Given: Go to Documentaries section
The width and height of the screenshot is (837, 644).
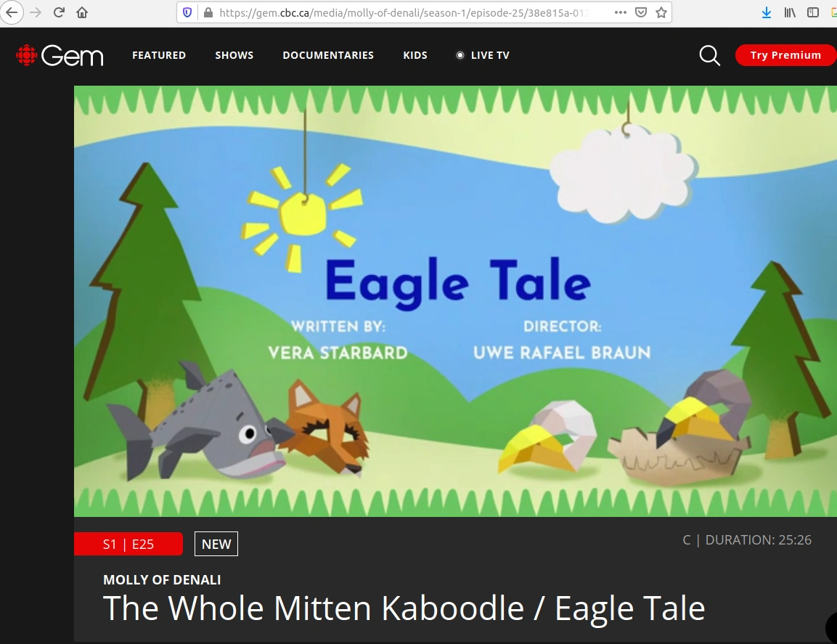Looking at the screenshot, I should (328, 55).
